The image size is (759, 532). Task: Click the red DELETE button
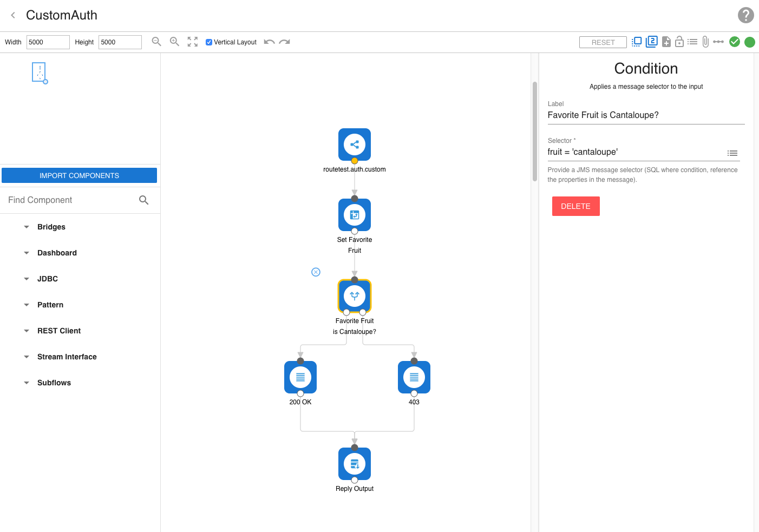point(575,206)
